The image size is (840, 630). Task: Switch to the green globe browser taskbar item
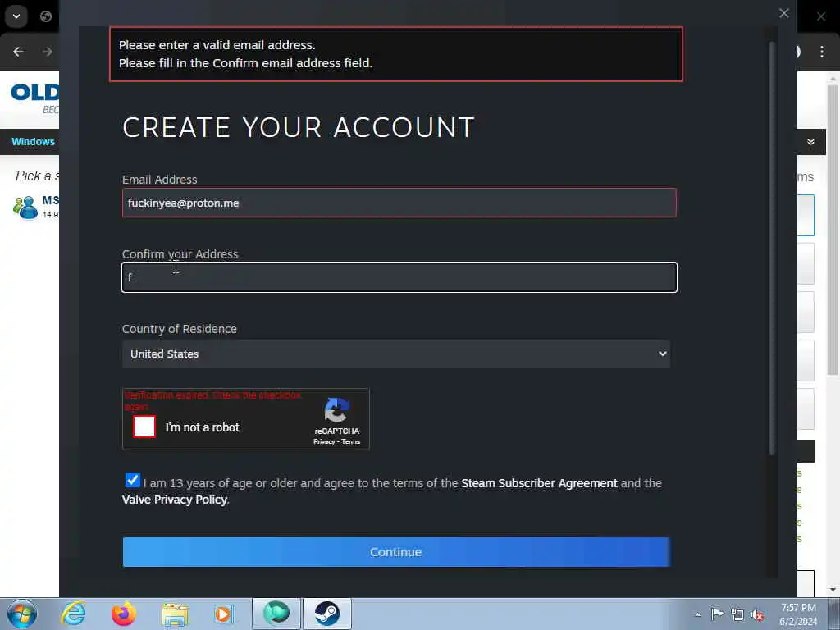coord(276,614)
